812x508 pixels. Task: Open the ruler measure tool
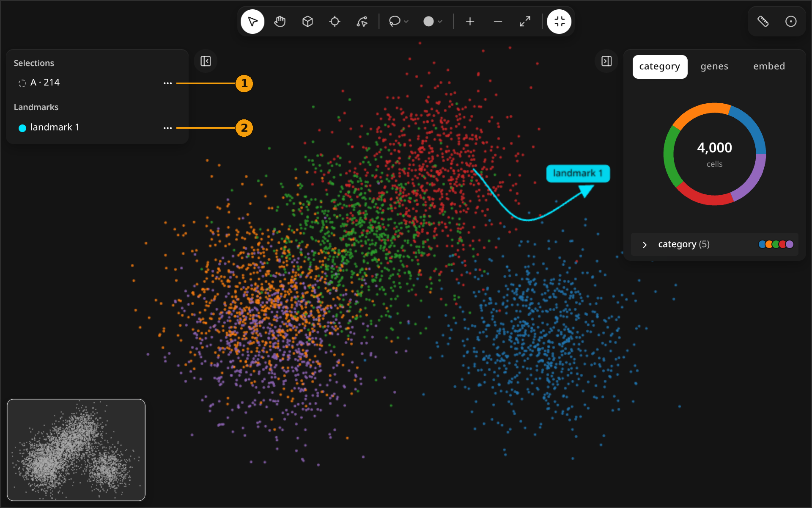763,22
